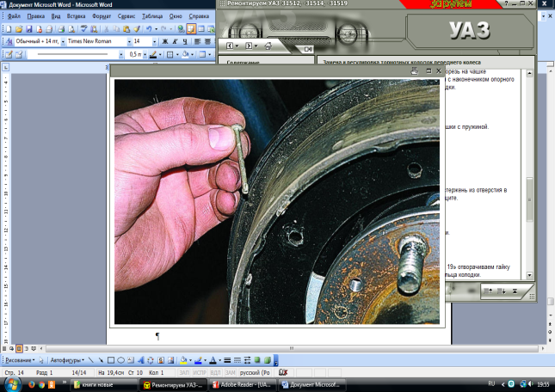Toggle Underline (Ч) formatting

click(185, 41)
